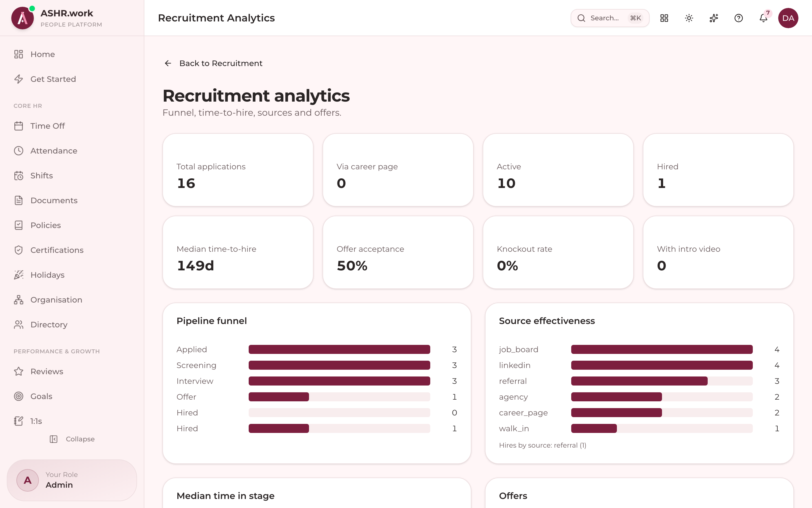Focus the Search field in header
812x508 pixels.
tap(610, 18)
